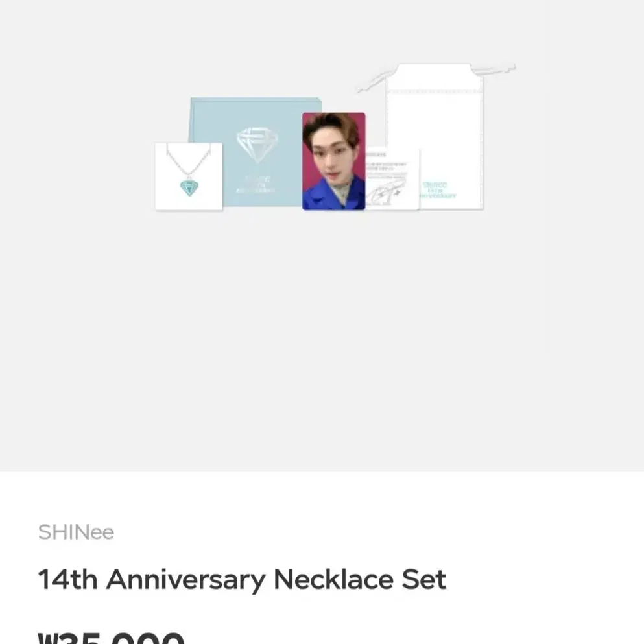Click the silver diamond logo on blue box
This screenshot has height=644, width=644.
257,145
